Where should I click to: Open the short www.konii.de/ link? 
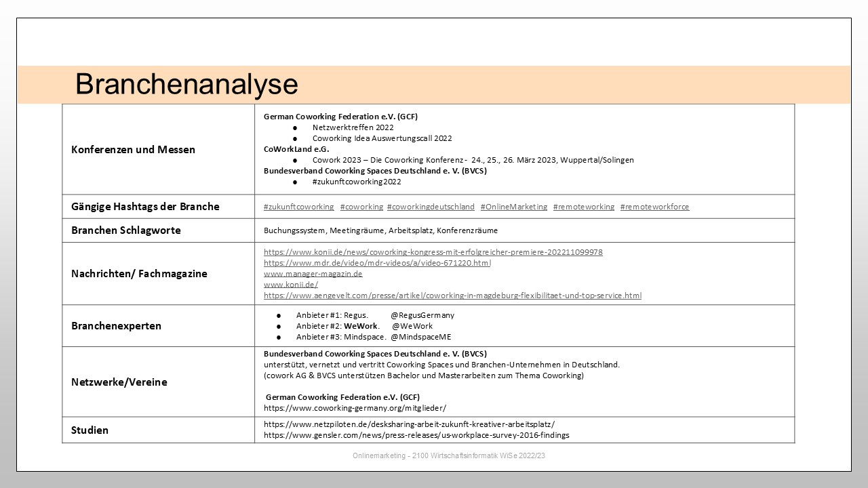(290, 285)
